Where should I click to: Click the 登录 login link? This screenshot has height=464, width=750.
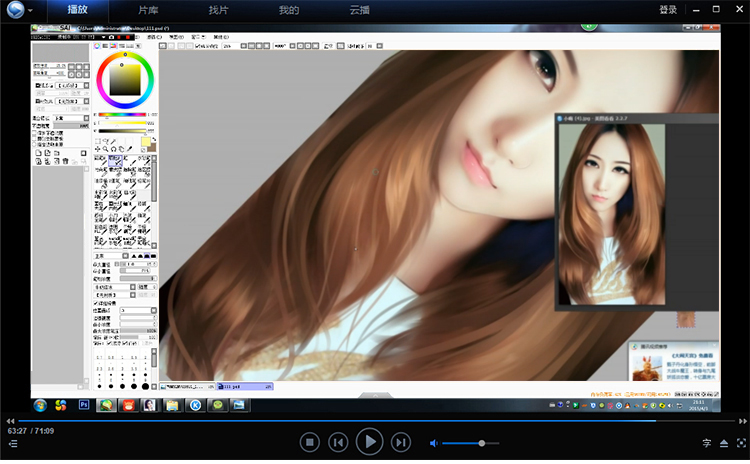668,10
